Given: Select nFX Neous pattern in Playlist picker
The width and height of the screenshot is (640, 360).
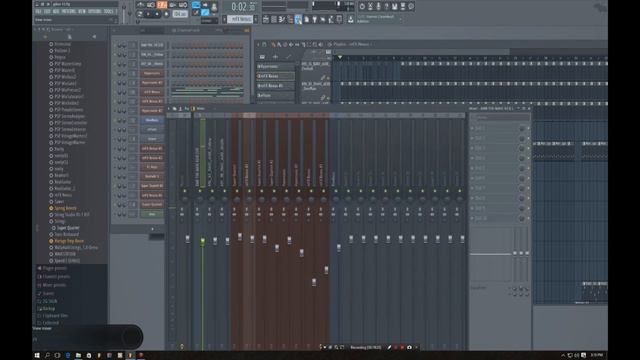Looking at the screenshot, I should click(276, 76).
